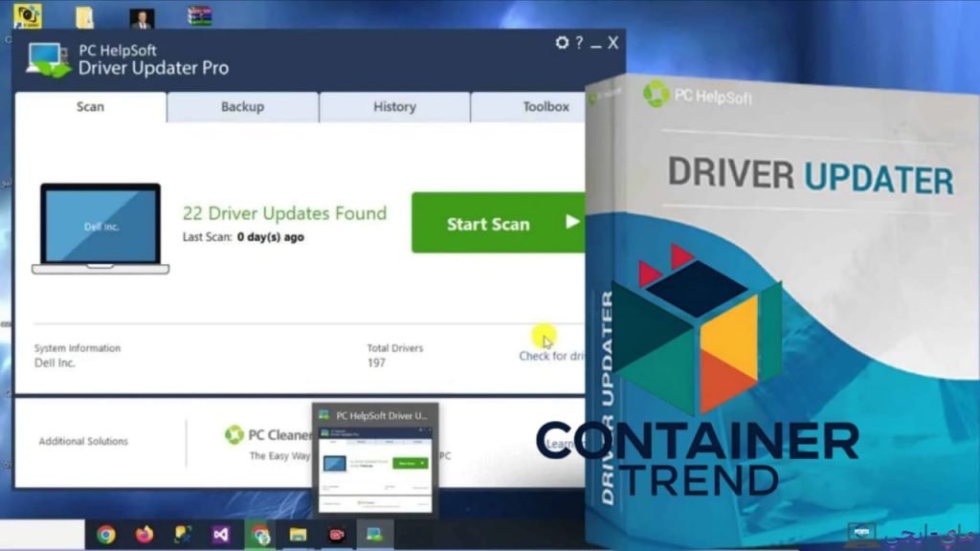980x551 pixels.
Task: Click the Driver Updater taskbar icon
Action: tap(374, 535)
